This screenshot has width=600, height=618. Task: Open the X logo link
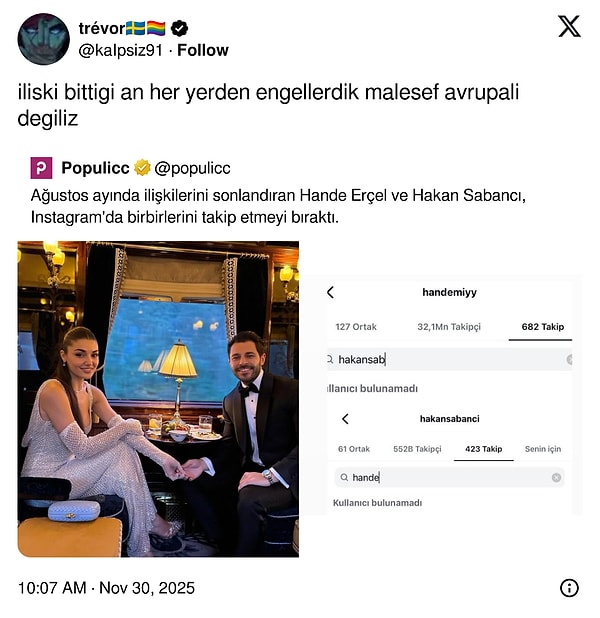[x=569, y=26]
